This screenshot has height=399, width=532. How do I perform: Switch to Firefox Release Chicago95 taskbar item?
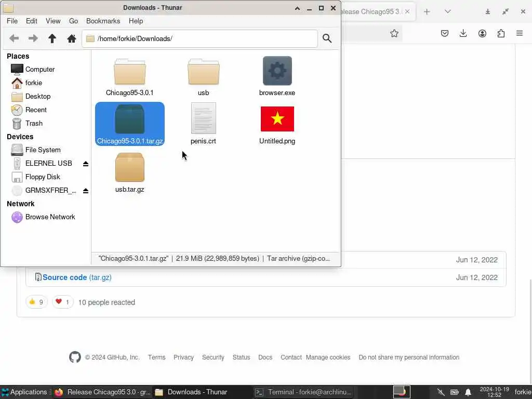tap(102, 392)
